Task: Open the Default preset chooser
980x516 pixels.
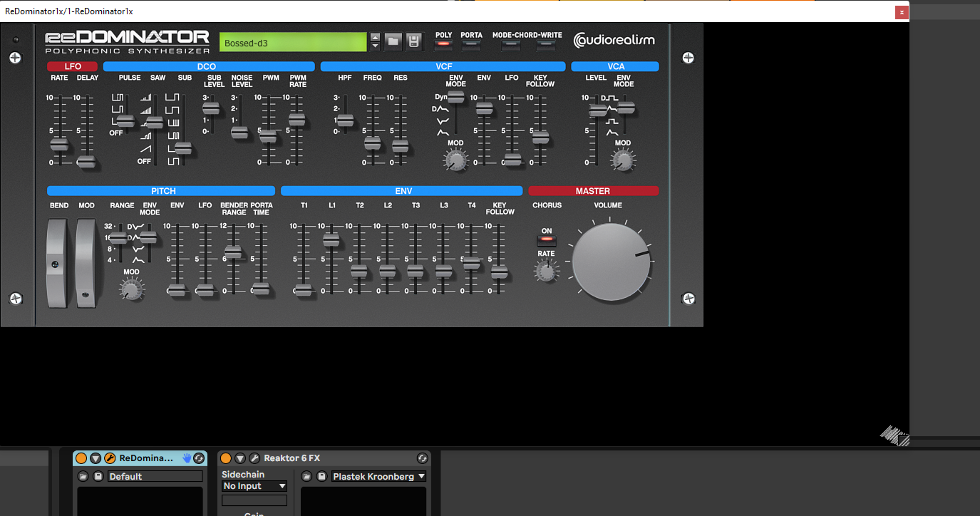Action: (x=155, y=476)
